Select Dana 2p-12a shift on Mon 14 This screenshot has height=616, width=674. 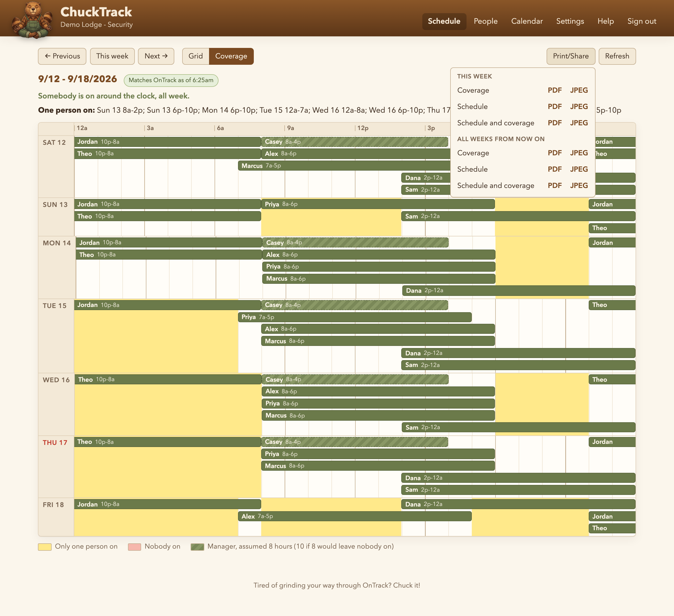pyautogui.click(x=519, y=290)
